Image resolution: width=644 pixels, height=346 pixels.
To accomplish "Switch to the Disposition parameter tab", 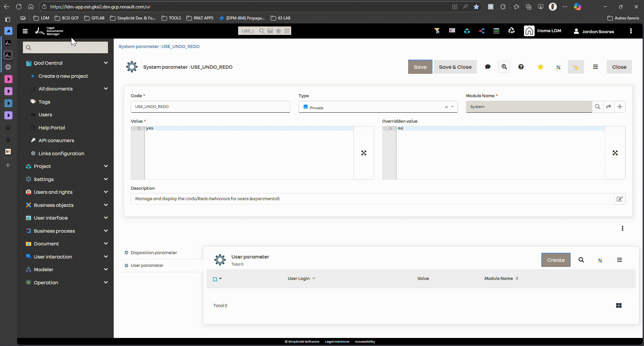I will (153, 252).
